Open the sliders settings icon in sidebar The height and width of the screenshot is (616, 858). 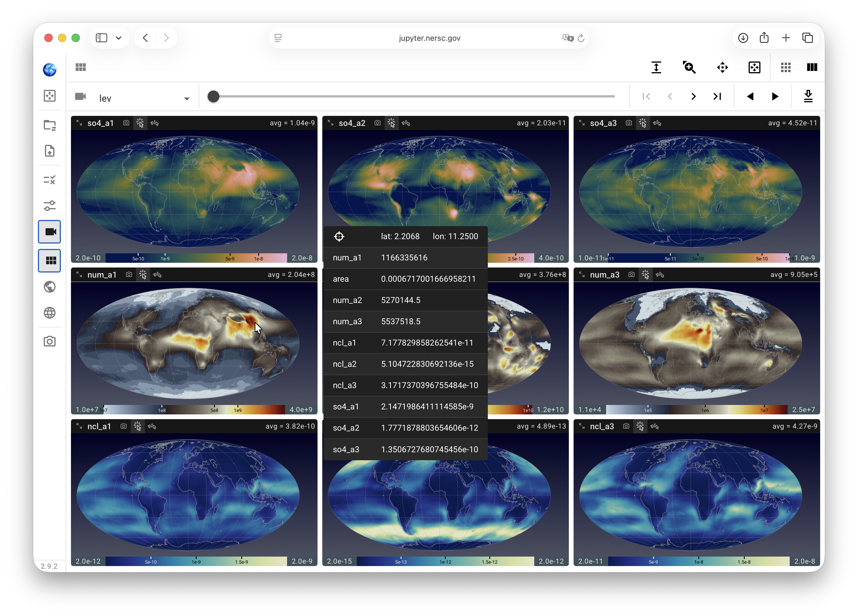(50, 206)
